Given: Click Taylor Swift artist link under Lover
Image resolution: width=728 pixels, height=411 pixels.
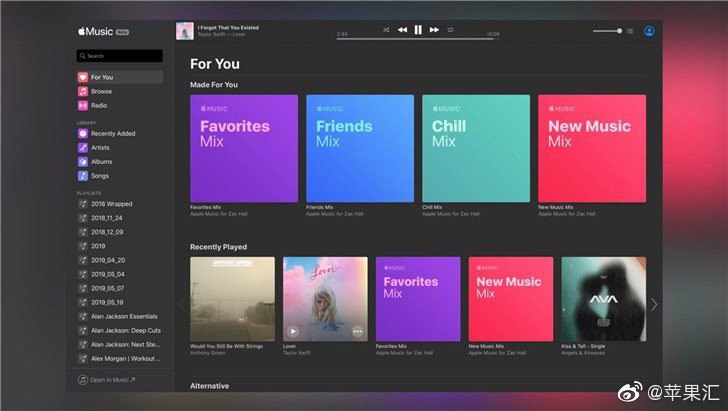Looking at the screenshot, I should pyautogui.click(x=297, y=353).
